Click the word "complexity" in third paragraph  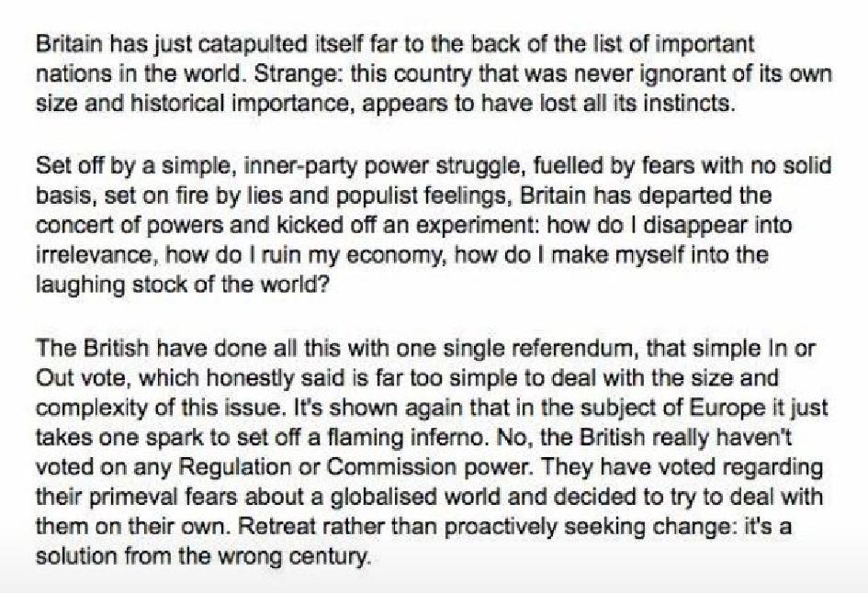click(80, 409)
